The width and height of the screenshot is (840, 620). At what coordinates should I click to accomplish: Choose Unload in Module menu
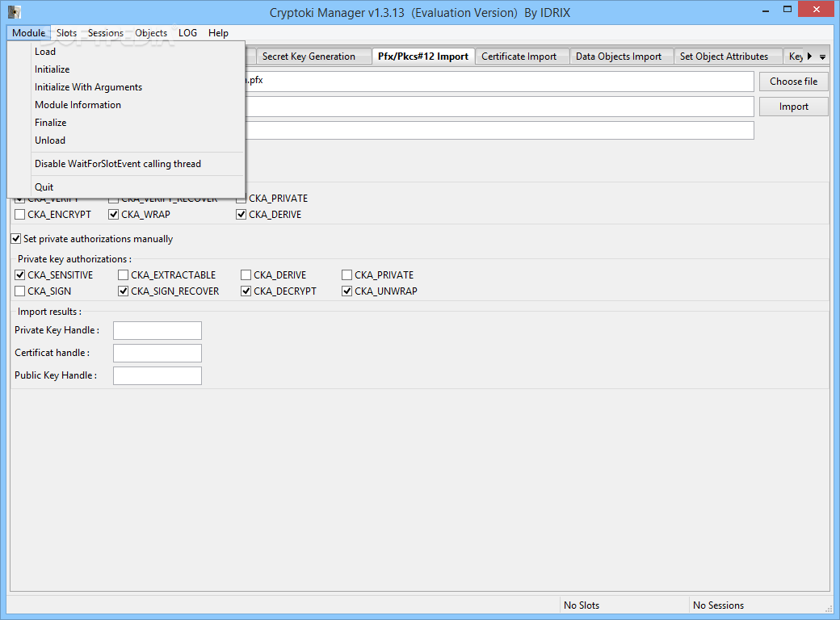(x=127, y=140)
